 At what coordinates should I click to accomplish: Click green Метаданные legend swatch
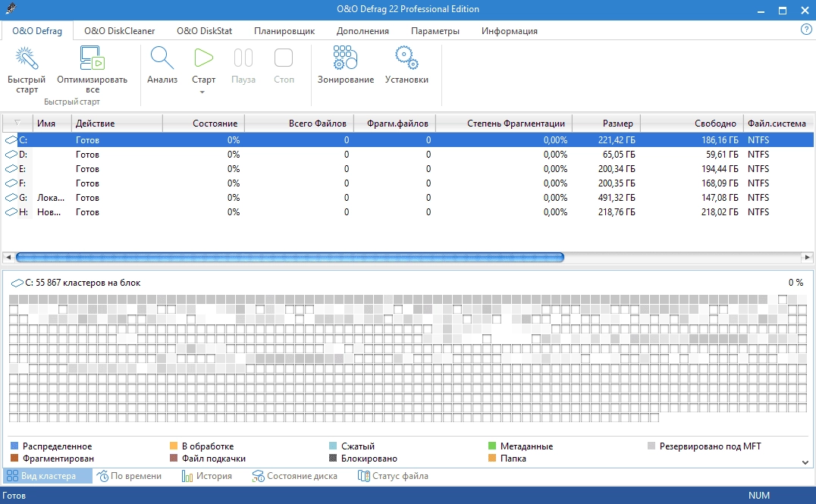point(492,446)
